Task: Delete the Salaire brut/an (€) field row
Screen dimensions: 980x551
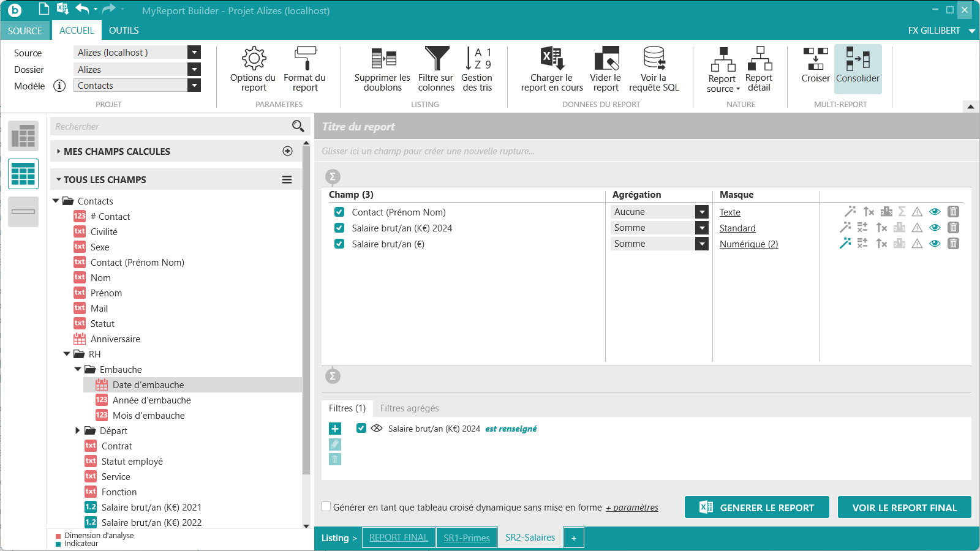Action: (953, 244)
